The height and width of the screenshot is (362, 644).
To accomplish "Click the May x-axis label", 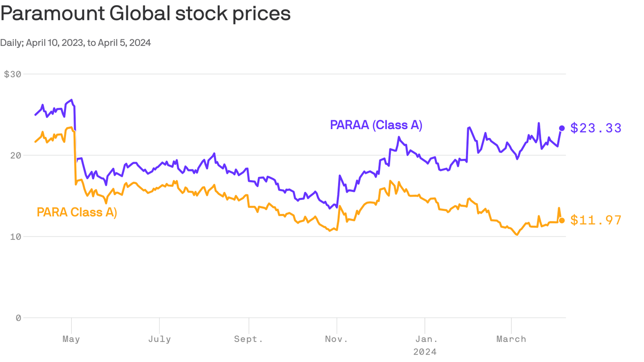I will click(71, 339).
